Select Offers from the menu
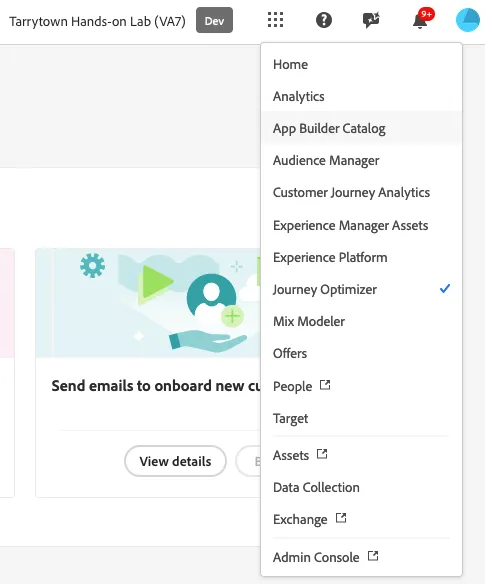The image size is (485, 584). click(361, 353)
